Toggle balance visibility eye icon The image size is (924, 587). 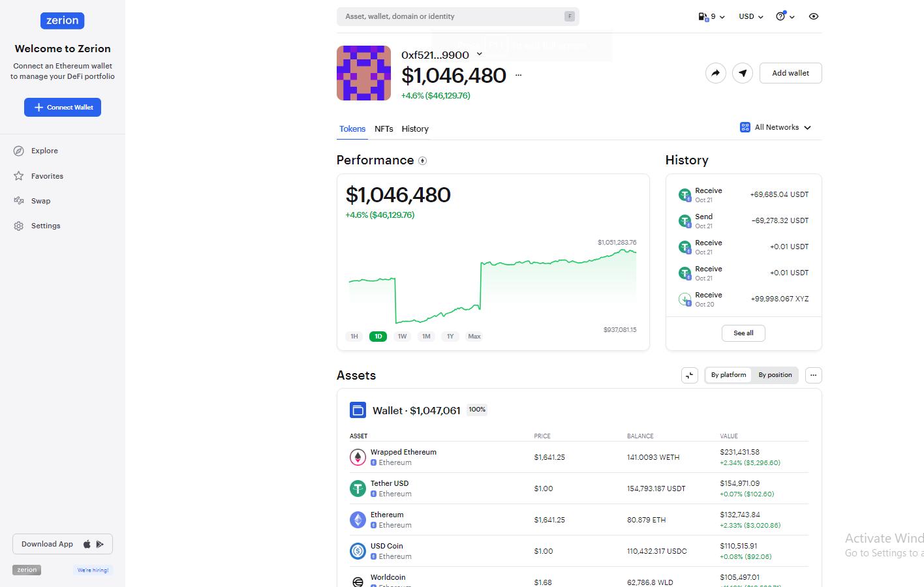(814, 16)
